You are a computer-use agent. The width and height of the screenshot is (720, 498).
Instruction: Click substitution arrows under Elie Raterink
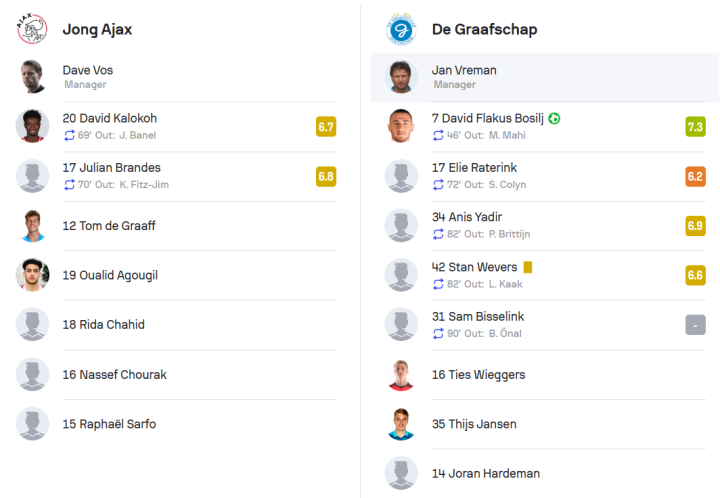pyautogui.click(x=438, y=185)
